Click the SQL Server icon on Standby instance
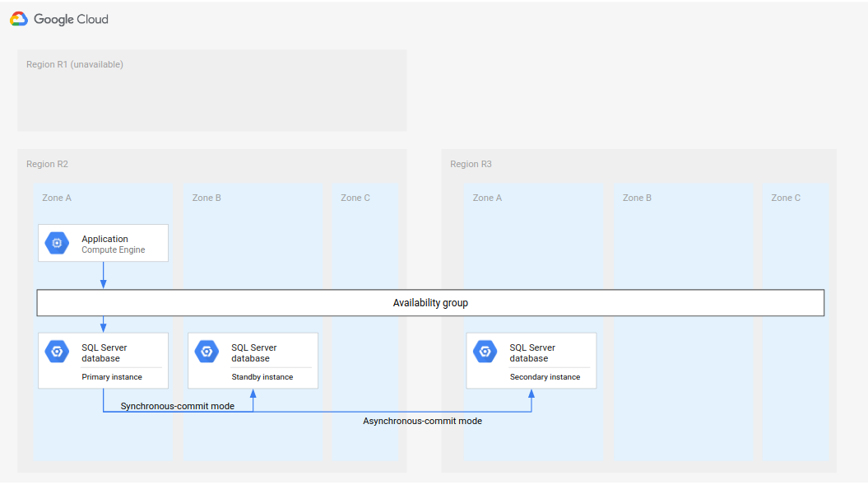This screenshot has height=485, width=868. click(x=207, y=351)
